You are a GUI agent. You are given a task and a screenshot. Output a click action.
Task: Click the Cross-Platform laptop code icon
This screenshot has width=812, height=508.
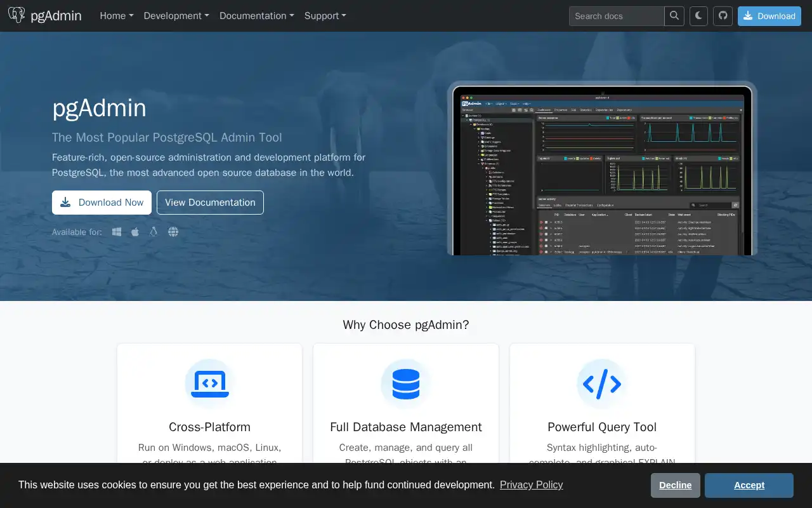210,384
